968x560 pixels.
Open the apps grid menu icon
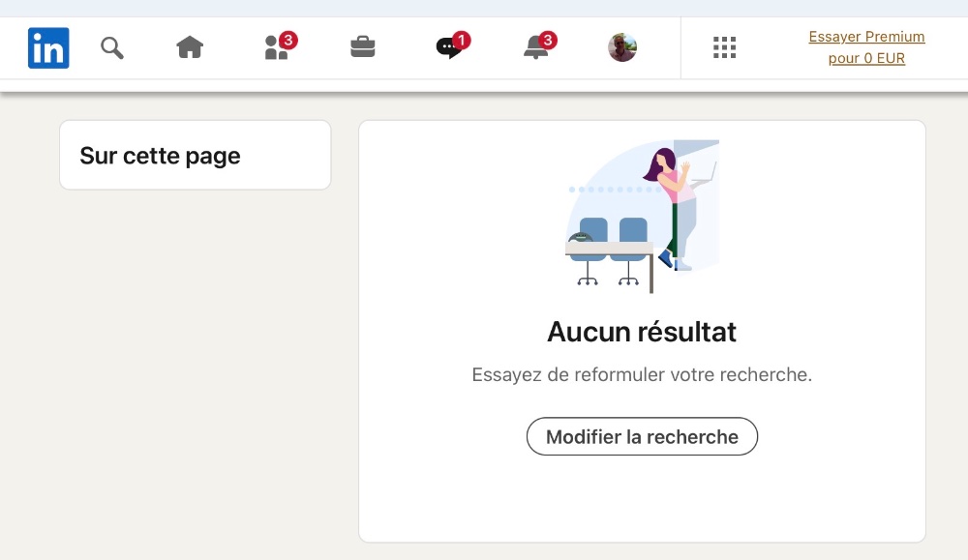point(725,47)
